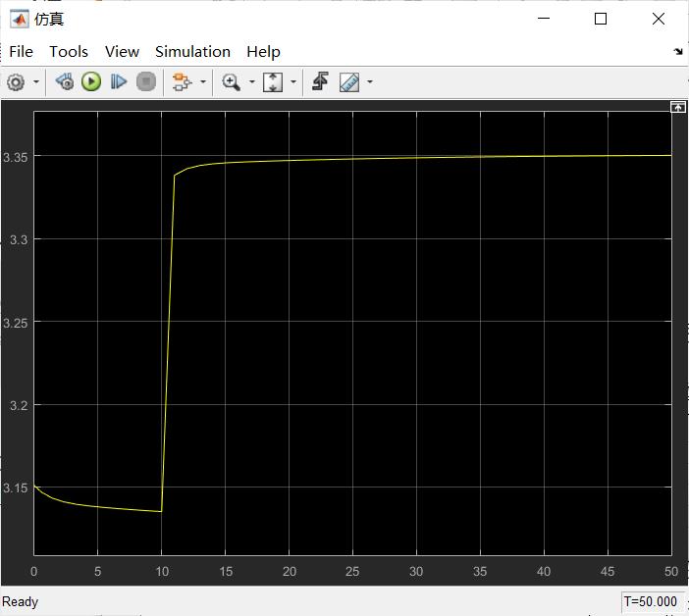Expand the Scale Axes Limits dropdown arrow
The height and width of the screenshot is (616, 689).
[293, 82]
